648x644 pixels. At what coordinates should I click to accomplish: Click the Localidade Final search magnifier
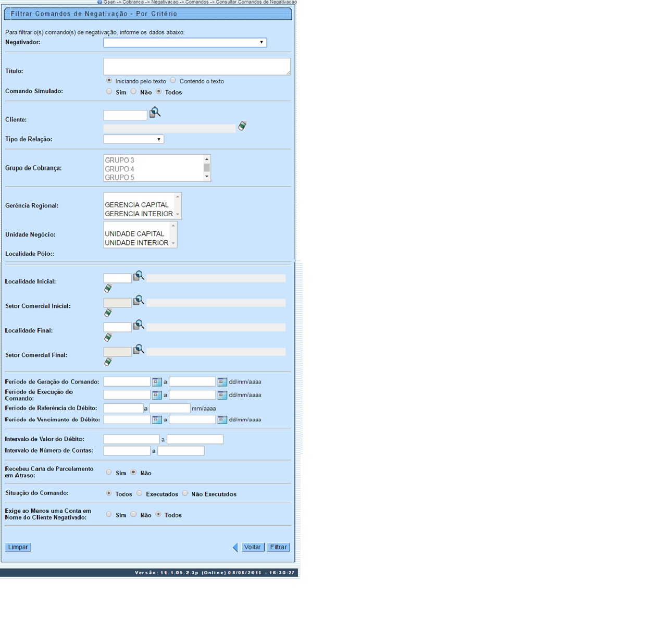139,325
